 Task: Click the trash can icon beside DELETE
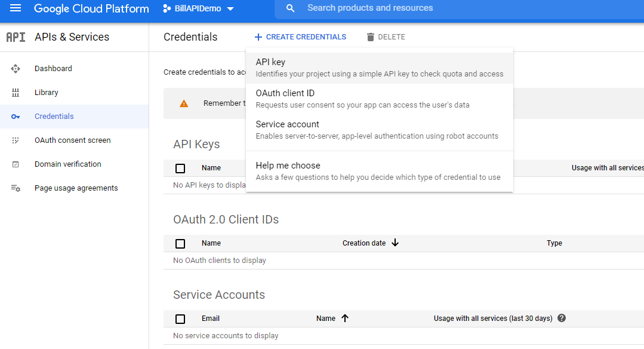pos(371,37)
